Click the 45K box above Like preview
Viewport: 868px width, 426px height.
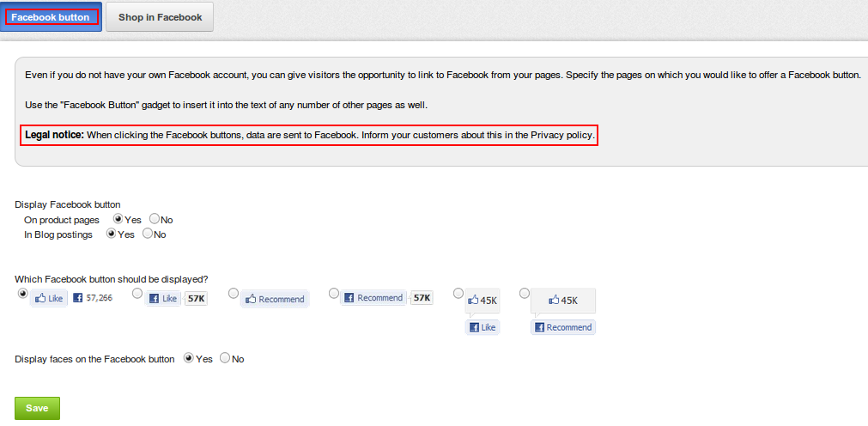point(483,301)
